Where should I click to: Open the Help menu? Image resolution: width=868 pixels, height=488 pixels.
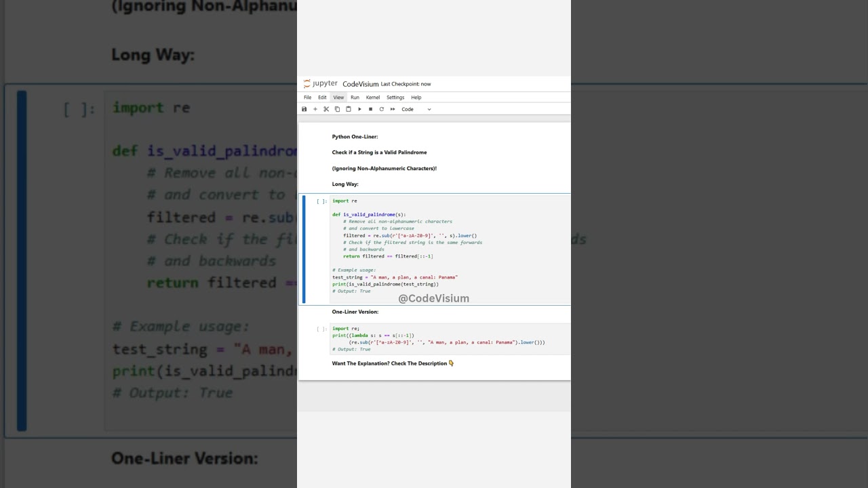[416, 98]
